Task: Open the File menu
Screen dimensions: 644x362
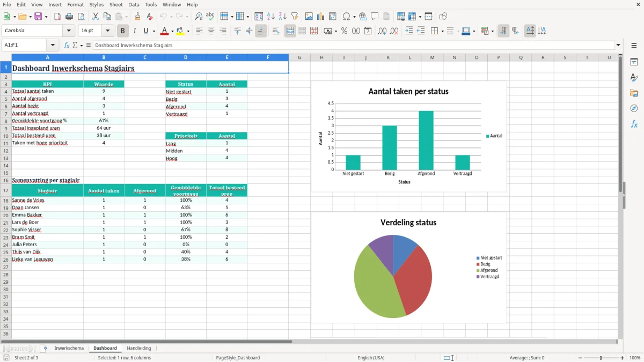Action: pyautogui.click(x=6, y=4)
